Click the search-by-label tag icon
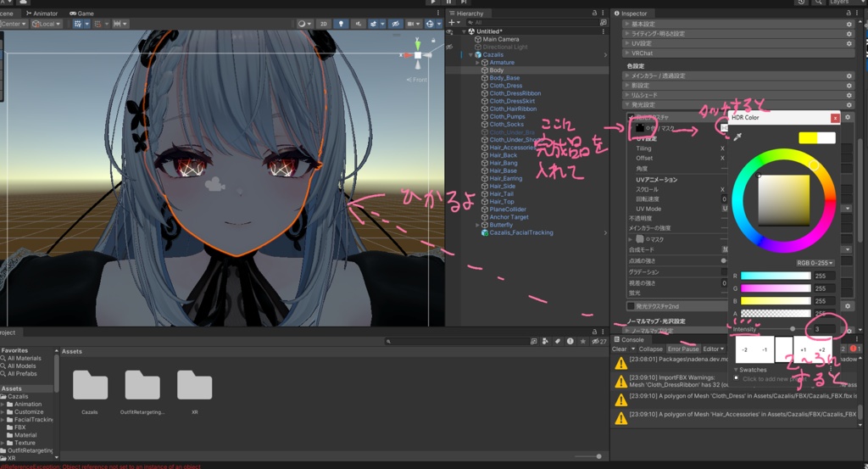 [x=558, y=342]
